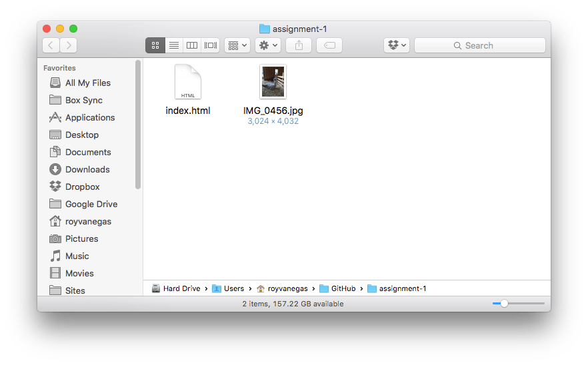Click the Edit Tags toolbar button
Viewport: 588px width, 365px height.
(329, 45)
